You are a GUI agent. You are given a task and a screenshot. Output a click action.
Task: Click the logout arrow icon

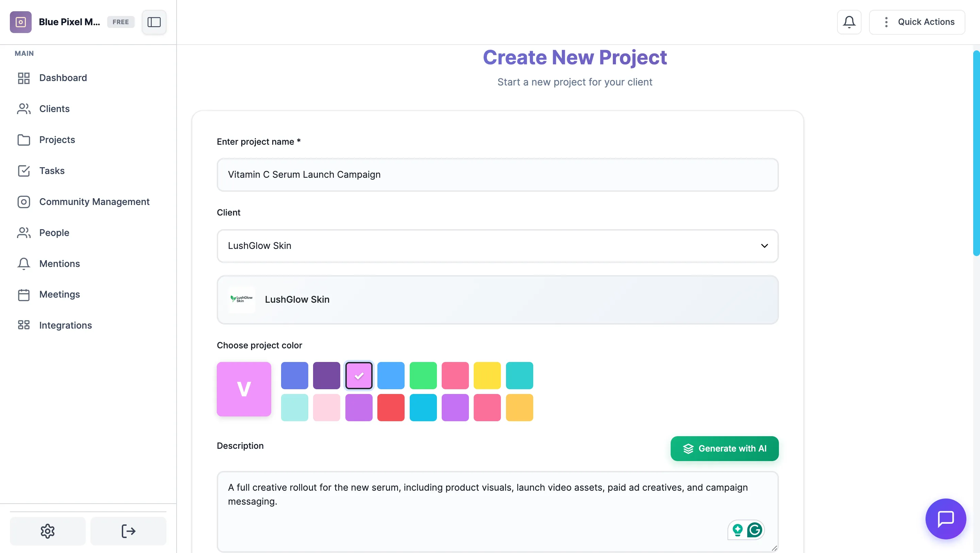coord(128,531)
